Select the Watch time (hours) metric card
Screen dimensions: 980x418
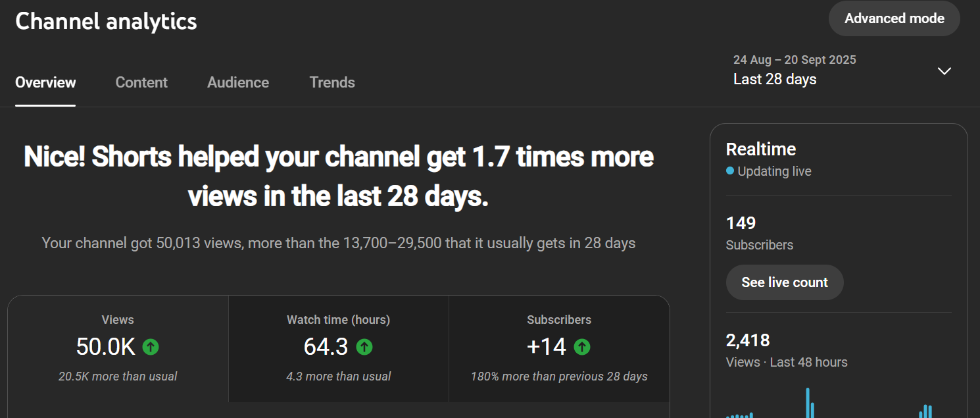pyautogui.click(x=338, y=348)
